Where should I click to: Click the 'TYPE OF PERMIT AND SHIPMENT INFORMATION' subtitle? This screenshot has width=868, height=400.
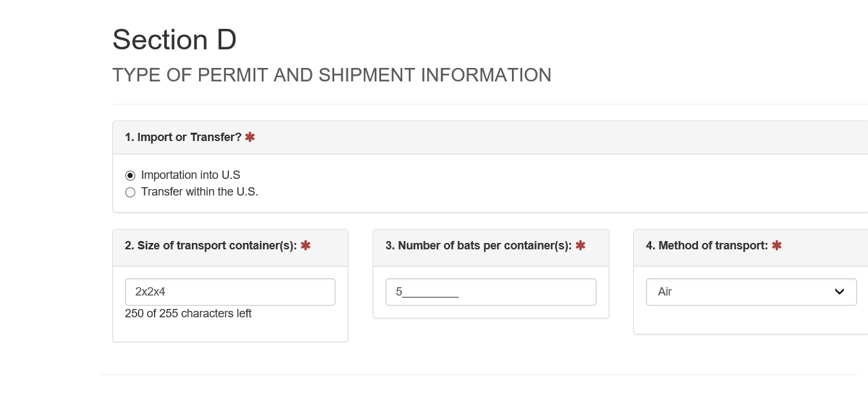click(332, 75)
